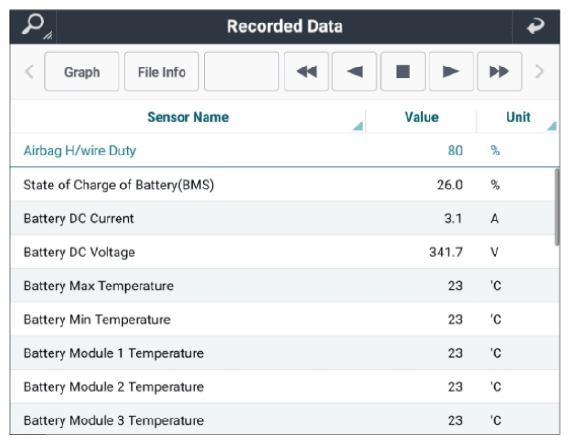The height and width of the screenshot is (444, 570).
Task: Select the Value column header
Action: click(421, 117)
